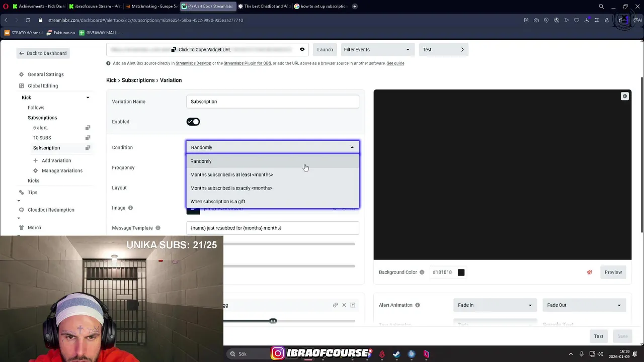
Task: Click the Opera snapshot camera icon
Action: [536, 20]
